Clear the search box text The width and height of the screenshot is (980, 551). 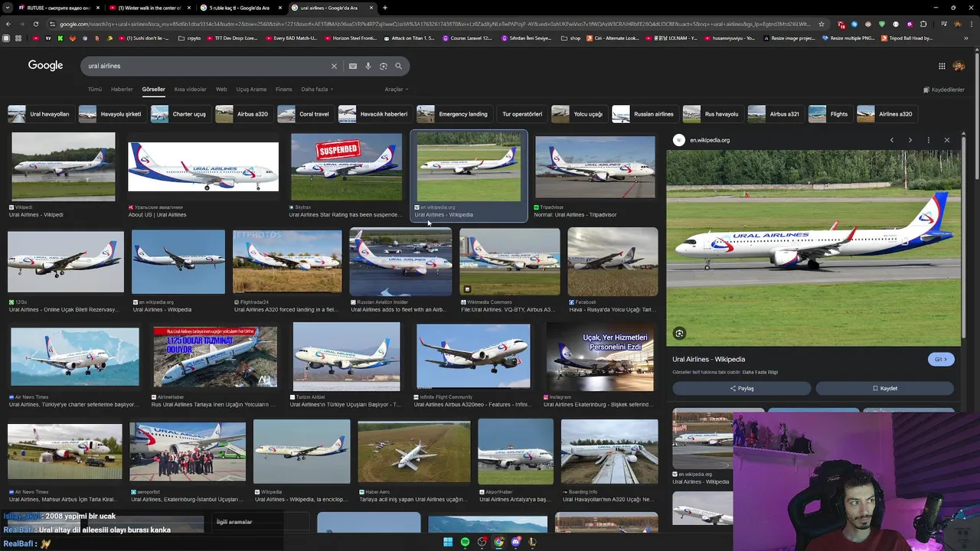point(334,66)
